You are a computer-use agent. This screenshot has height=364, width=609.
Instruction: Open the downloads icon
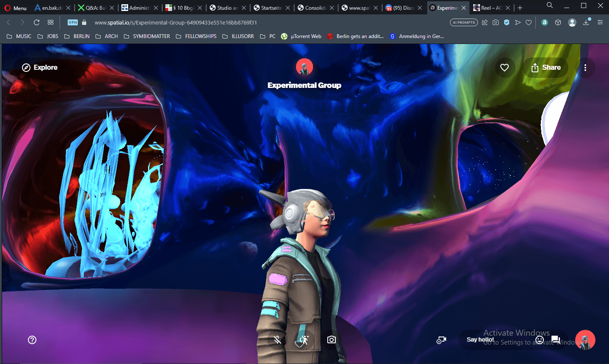click(x=586, y=22)
